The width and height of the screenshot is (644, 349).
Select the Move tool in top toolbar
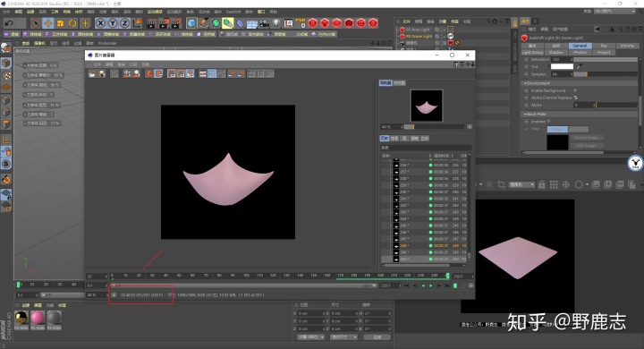click(x=48, y=23)
